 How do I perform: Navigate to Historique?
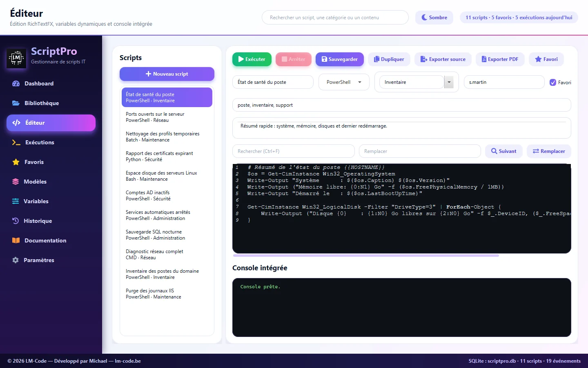tap(51, 221)
